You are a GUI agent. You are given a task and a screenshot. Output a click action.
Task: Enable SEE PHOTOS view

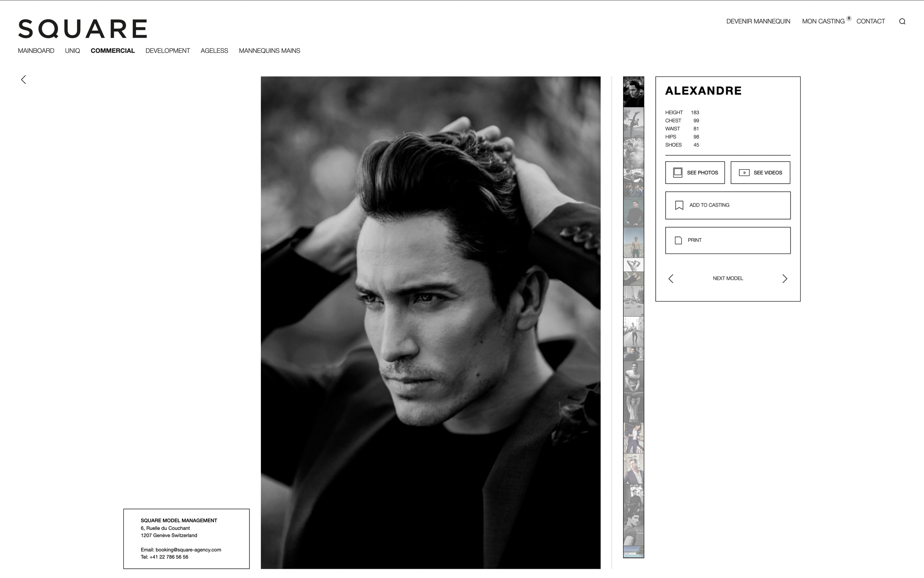click(x=694, y=173)
